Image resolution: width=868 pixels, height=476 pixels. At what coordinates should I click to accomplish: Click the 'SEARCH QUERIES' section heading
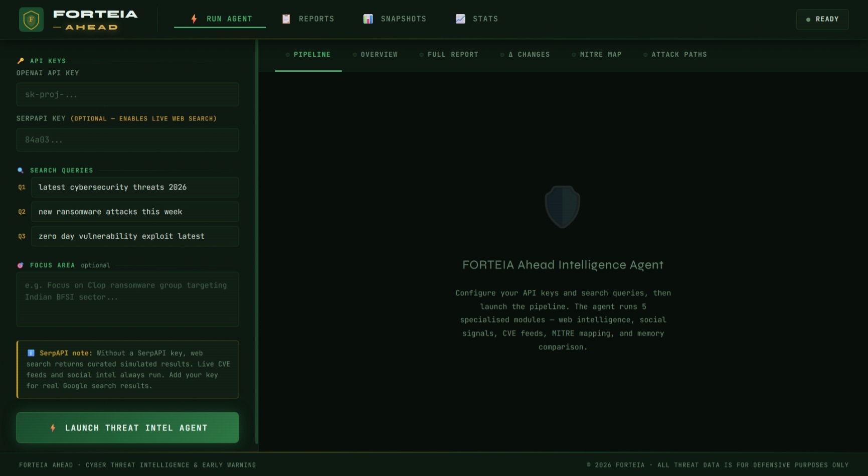click(62, 171)
